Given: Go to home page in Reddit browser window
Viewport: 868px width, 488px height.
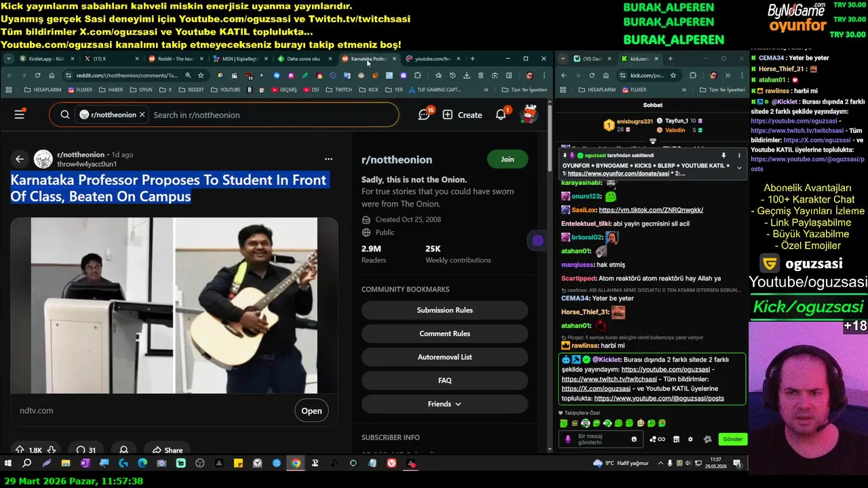Looking at the screenshot, I should click(52, 75).
